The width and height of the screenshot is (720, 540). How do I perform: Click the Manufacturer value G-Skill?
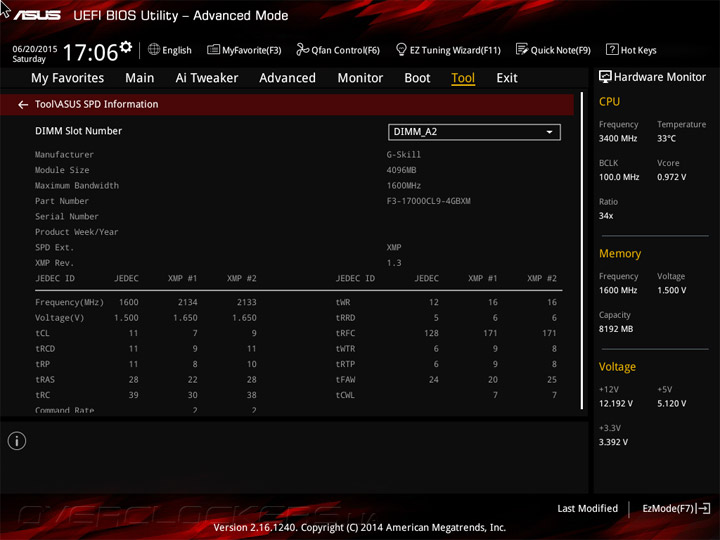pos(403,154)
